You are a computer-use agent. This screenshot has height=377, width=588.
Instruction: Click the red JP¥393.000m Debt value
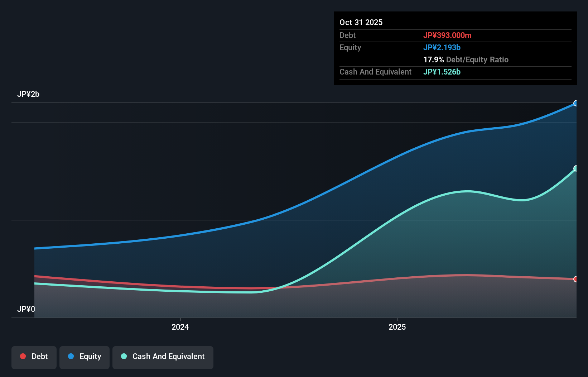(x=448, y=35)
